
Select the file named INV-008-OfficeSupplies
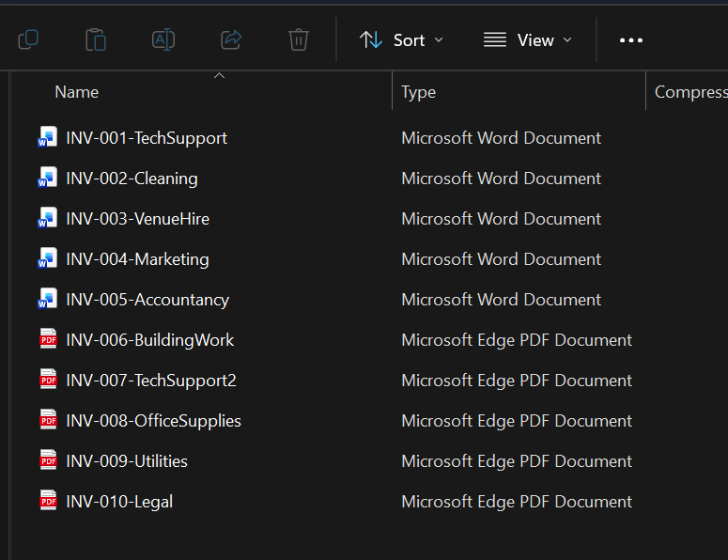(154, 421)
